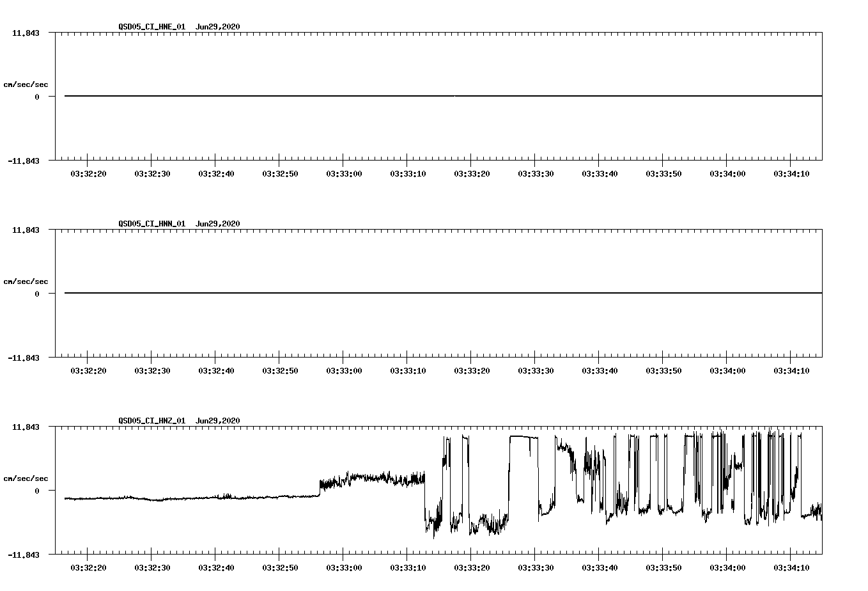Click the -11.843 bottom axis value of HNN plot

tap(24, 358)
